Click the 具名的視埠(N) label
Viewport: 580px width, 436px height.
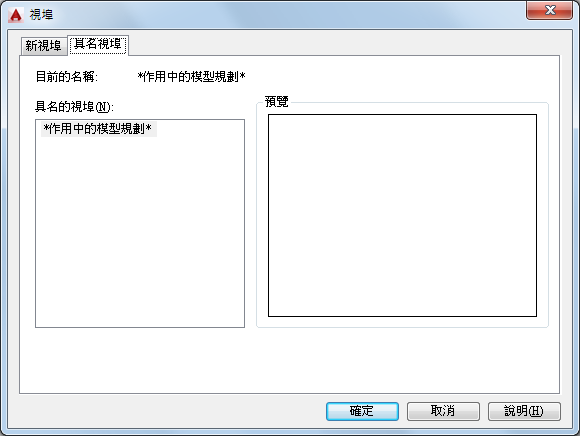74,107
